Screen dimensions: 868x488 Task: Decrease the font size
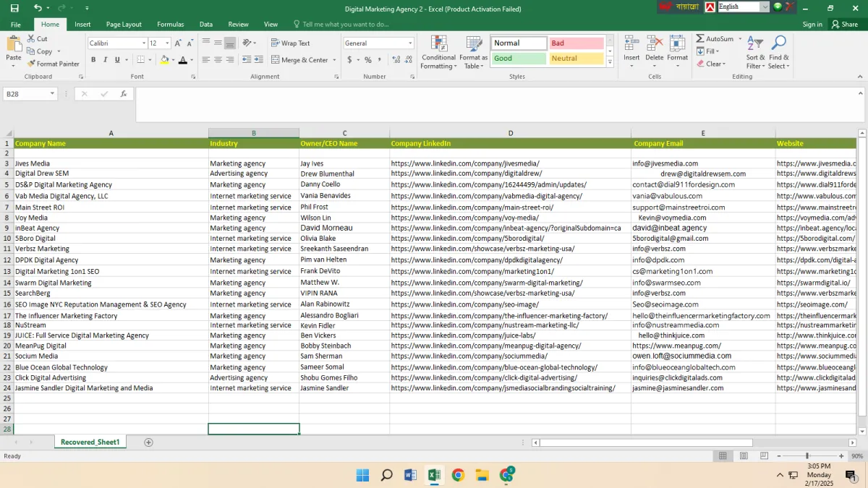(x=189, y=43)
